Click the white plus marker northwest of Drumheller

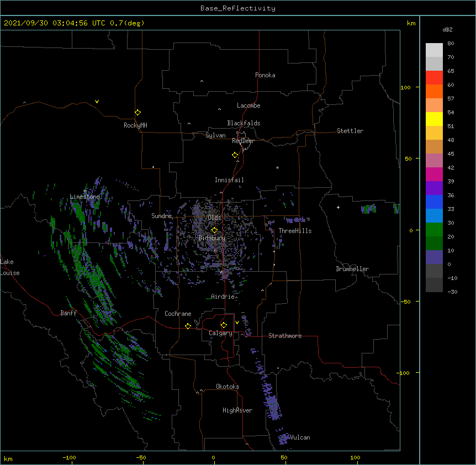338,207
